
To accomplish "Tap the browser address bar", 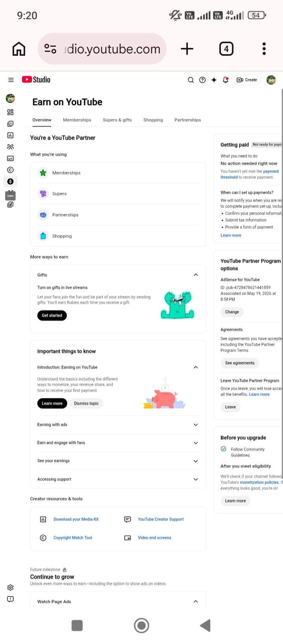I will (x=102, y=49).
